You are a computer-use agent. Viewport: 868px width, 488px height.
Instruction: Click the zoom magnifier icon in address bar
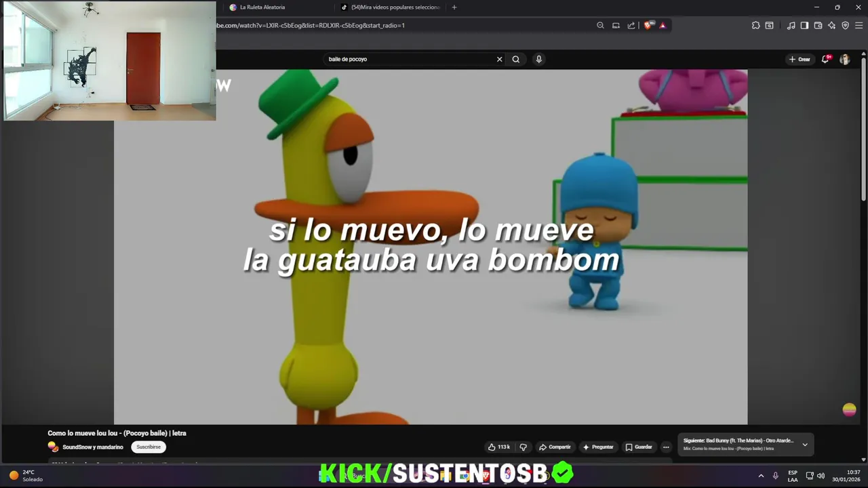(x=600, y=25)
